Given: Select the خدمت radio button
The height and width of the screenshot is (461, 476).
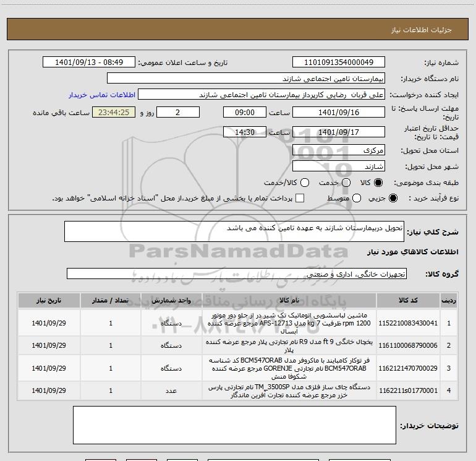Looking at the screenshot, I should [346, 183].
